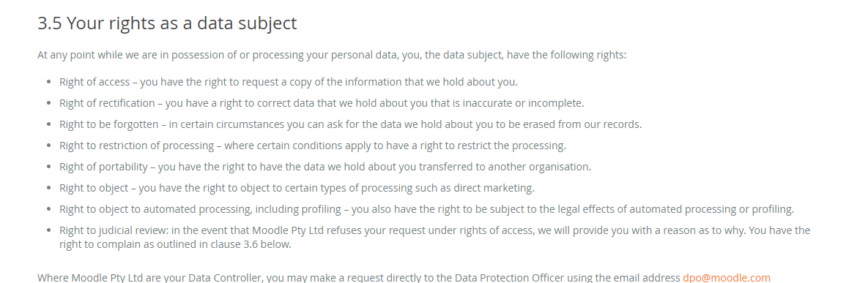Click the "Right to object" direct marketing item
Screen dimensions: 868x283
pos(297,188)
